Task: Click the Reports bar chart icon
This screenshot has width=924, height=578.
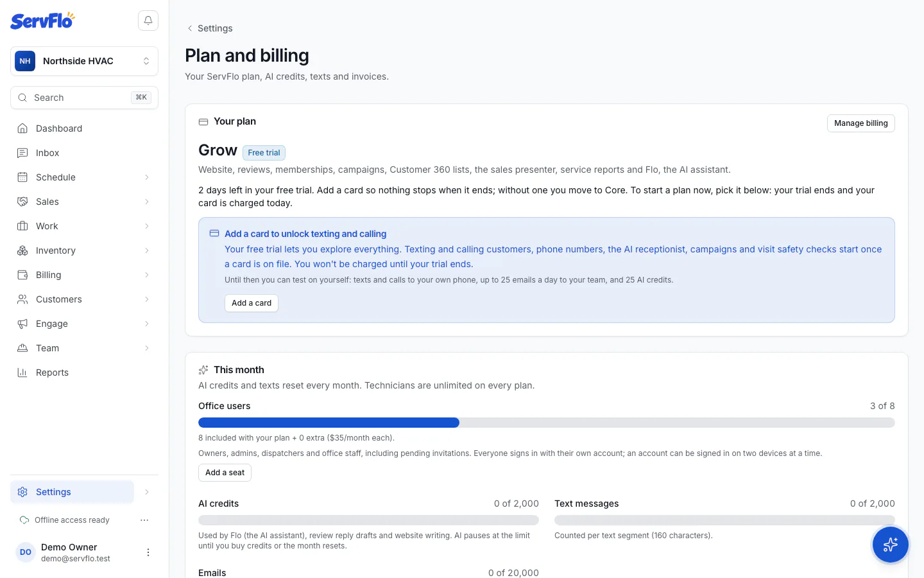Action: pyautogui.click(x=22, y=372)
